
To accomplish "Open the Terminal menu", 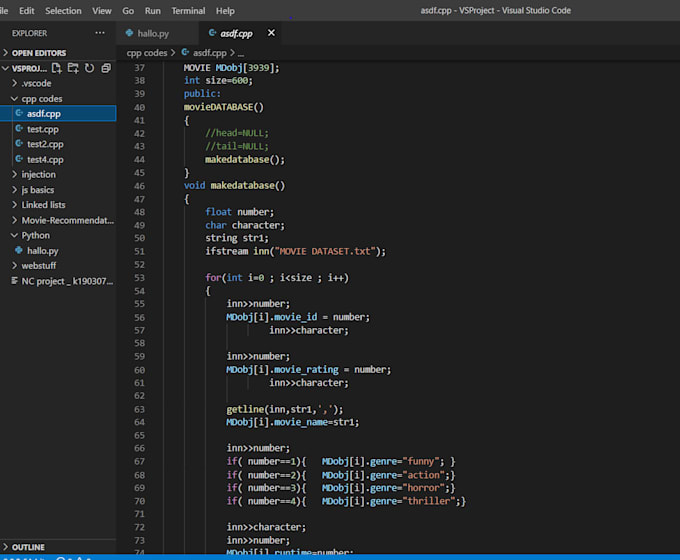I will [x=188, y=11].
